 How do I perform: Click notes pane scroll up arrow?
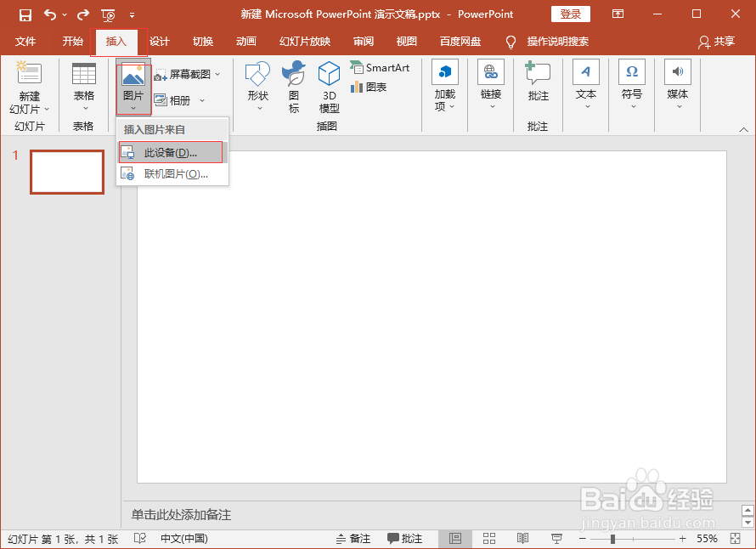(x=748, y=511)
